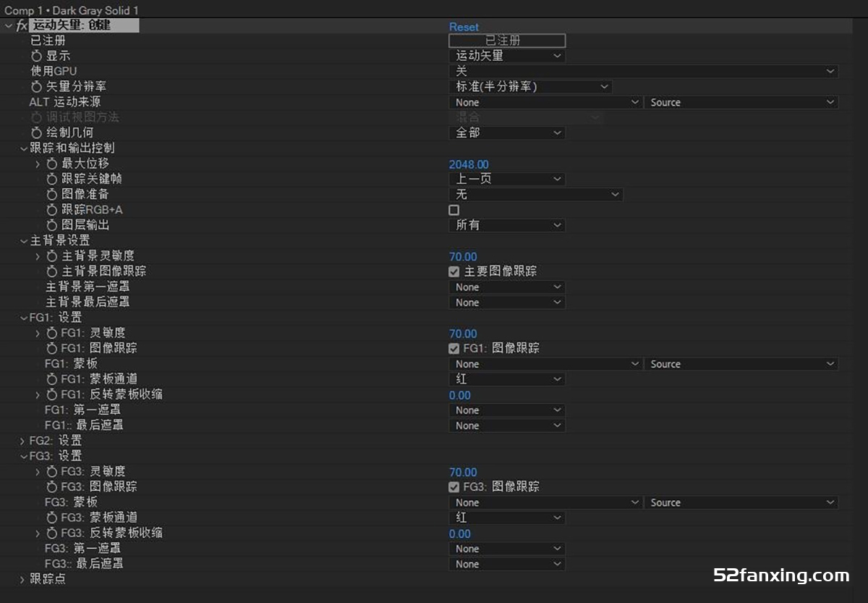Image resolution: width=868 pixels, height=603 pixels.
Task: Click the stopwatch for 跟踪关键帧
Action: (51, 179)
